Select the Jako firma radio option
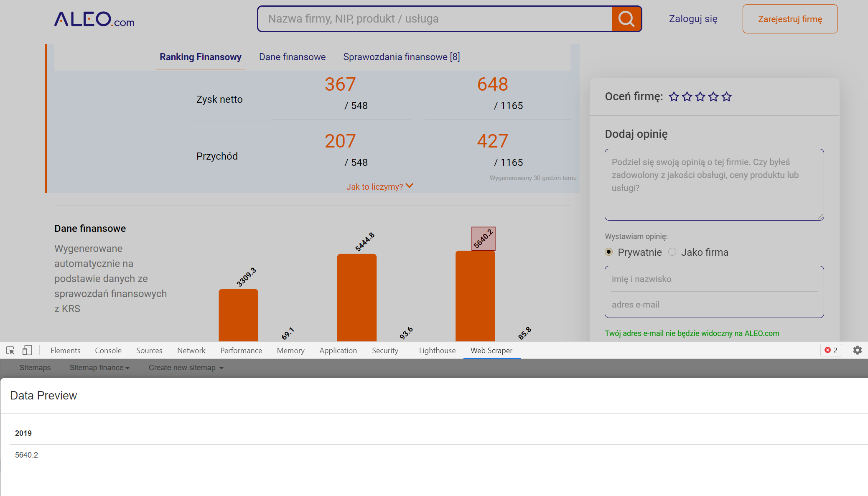Image resolution: width=868 pixels, height=496 pixels. coord(672,252)
